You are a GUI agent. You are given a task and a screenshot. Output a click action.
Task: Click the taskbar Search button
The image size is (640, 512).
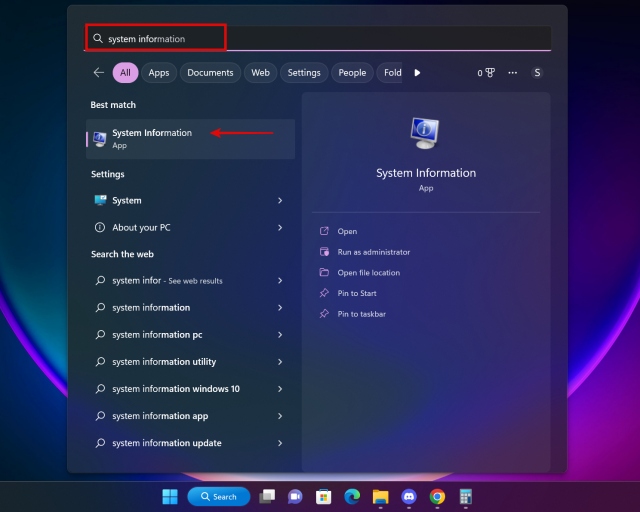point(219,496)
